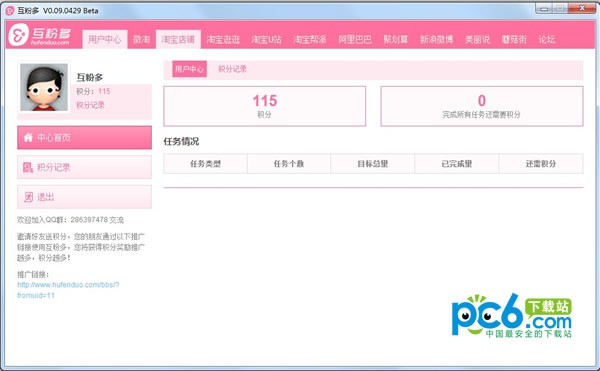
Task: Click the app icon in title bar
Action: click(x=10, y=10)
